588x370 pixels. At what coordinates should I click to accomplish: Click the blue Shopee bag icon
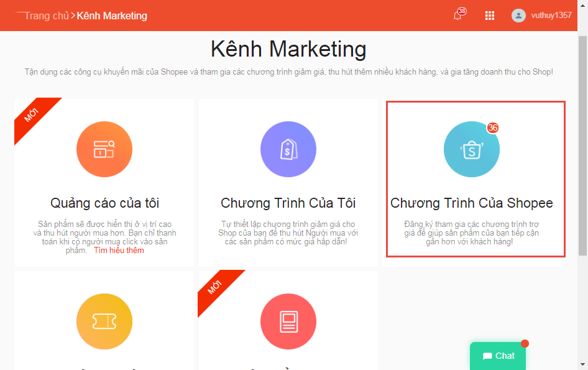click(x=471, y=149)
